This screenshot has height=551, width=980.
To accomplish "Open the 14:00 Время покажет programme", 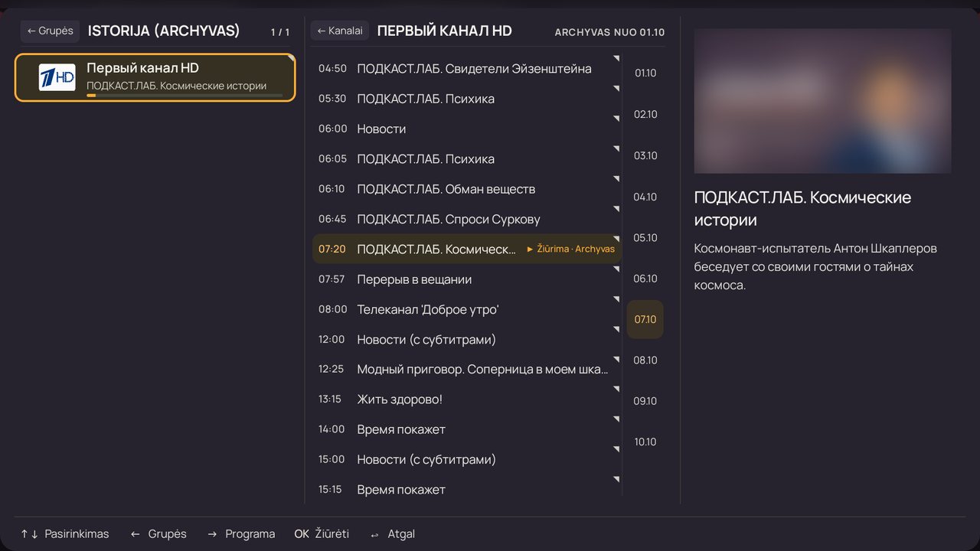I will click(467, 429).
